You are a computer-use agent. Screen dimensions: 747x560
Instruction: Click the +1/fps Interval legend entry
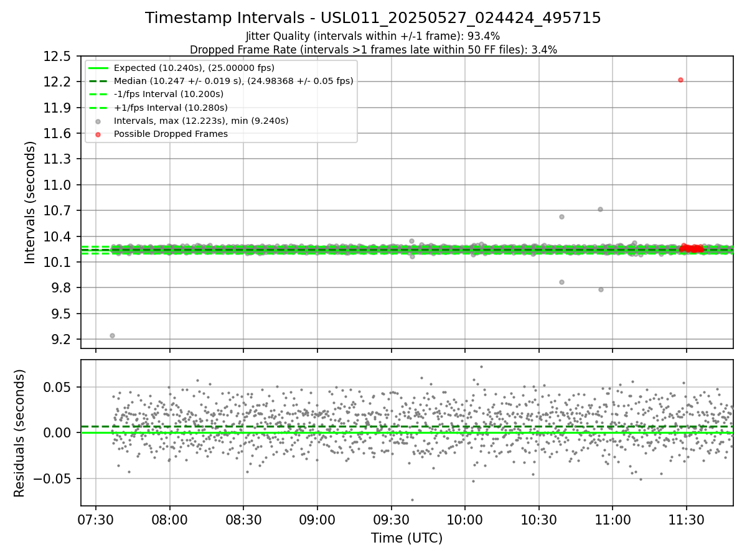click(x=158, y=108)
